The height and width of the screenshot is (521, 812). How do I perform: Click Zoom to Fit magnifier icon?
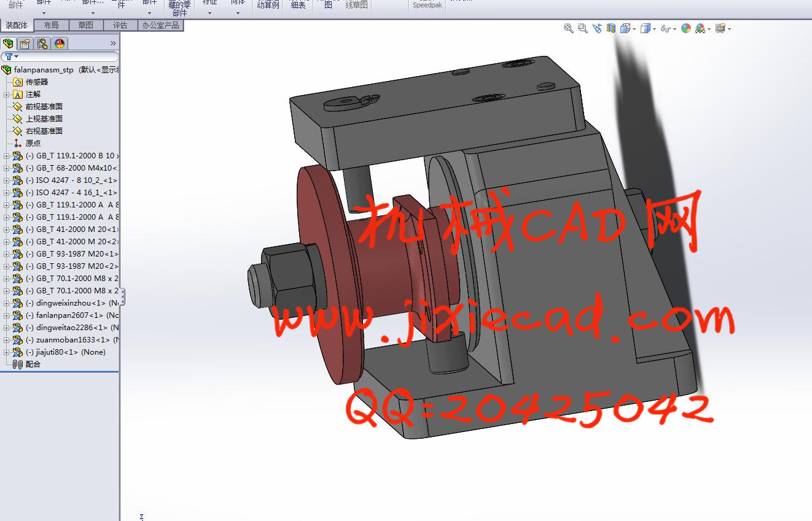pos(569,28)
